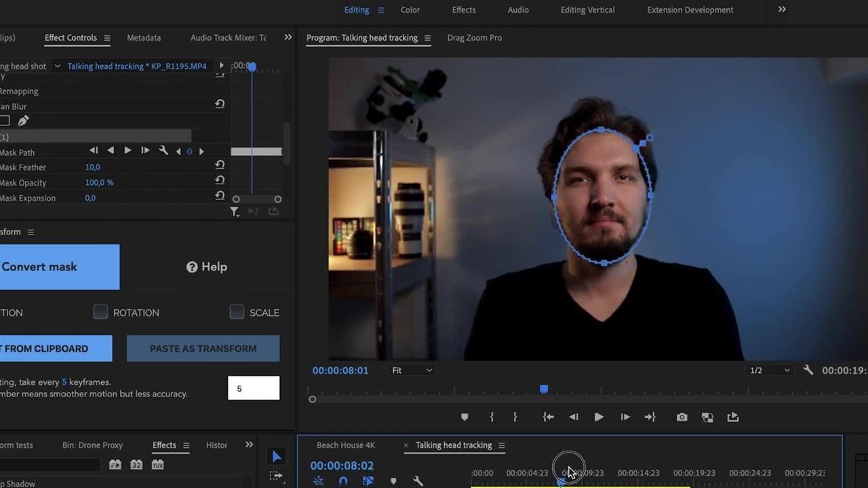The image size is (868, 488).
Task: Enable the SCALE checkbox
Action: [x=237, y=312]
